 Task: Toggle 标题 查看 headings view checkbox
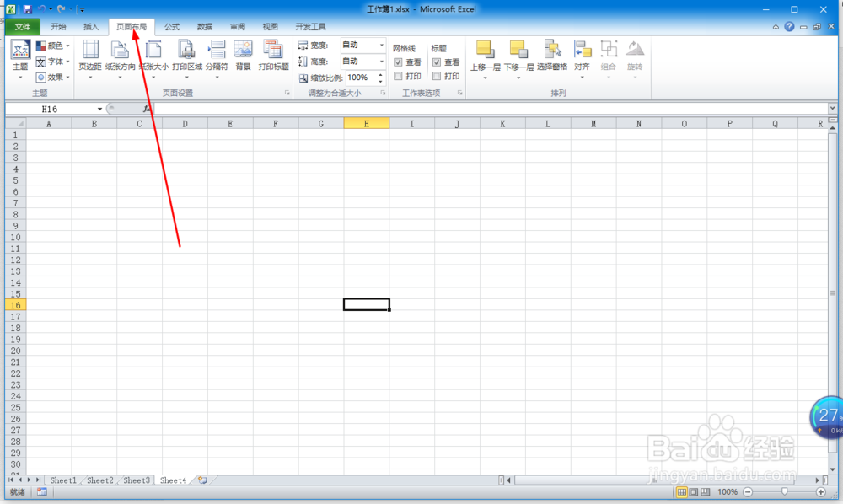(x=437, y=62)
